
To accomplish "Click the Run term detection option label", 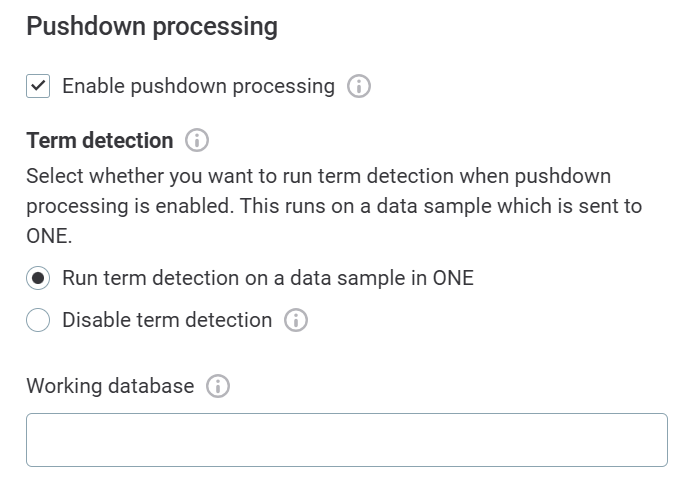I will coord(267,279).
